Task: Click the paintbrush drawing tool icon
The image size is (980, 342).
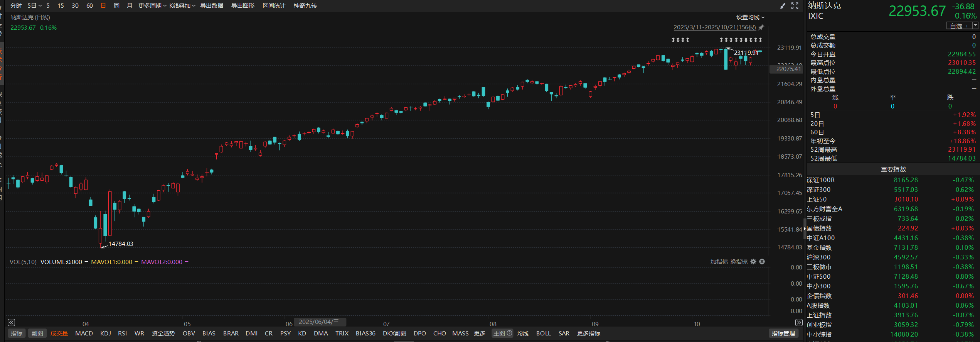Action: coord(783,6)
